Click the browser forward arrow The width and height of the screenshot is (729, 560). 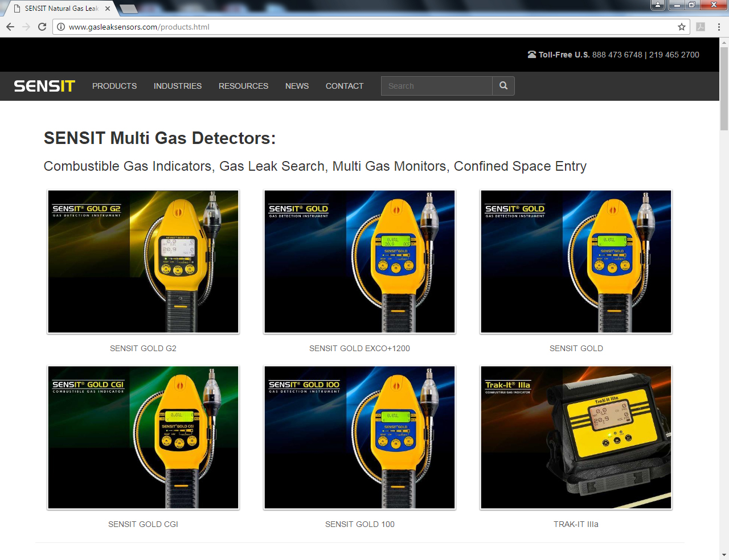pyautogui.click(x=26, y=27)
